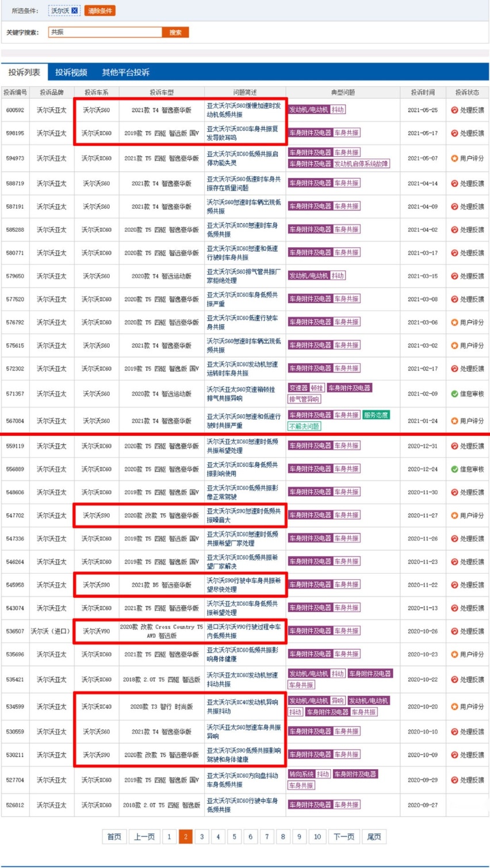Open the 投诉视频 tab
The height and width of the screenshot is (868, 490).
coord(71,72)
